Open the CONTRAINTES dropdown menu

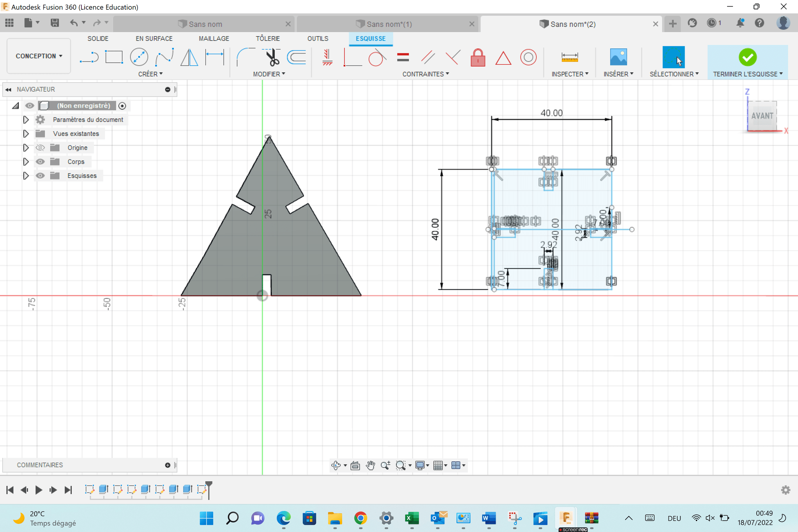coord(425,74)
